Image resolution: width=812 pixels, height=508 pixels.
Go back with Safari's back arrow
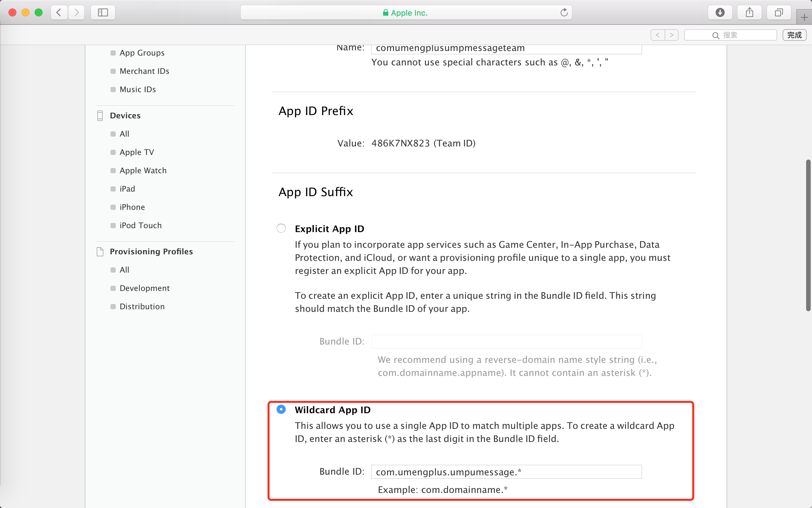click(59, 13)
